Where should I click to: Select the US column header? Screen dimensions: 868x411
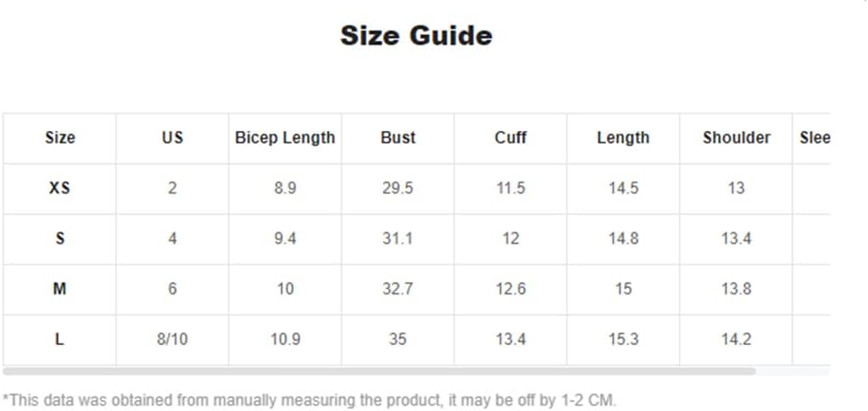(173, 138)
